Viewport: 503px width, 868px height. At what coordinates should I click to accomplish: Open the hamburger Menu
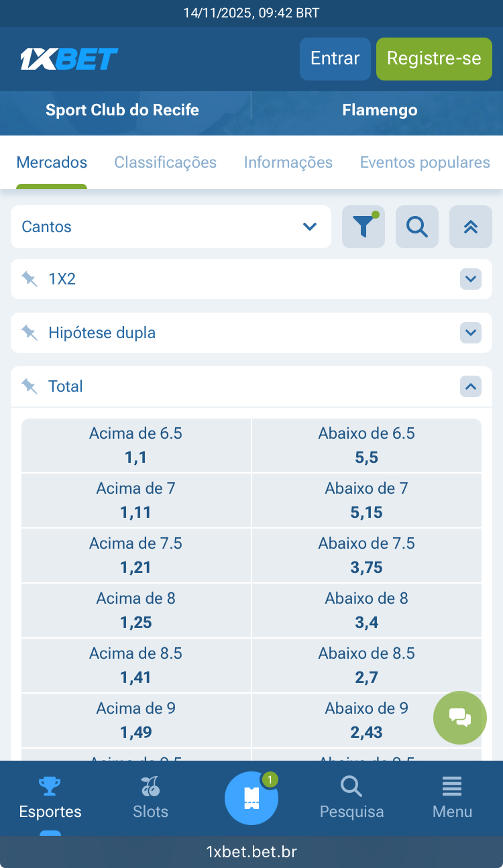pyautogui.click(x=452, y=798)
